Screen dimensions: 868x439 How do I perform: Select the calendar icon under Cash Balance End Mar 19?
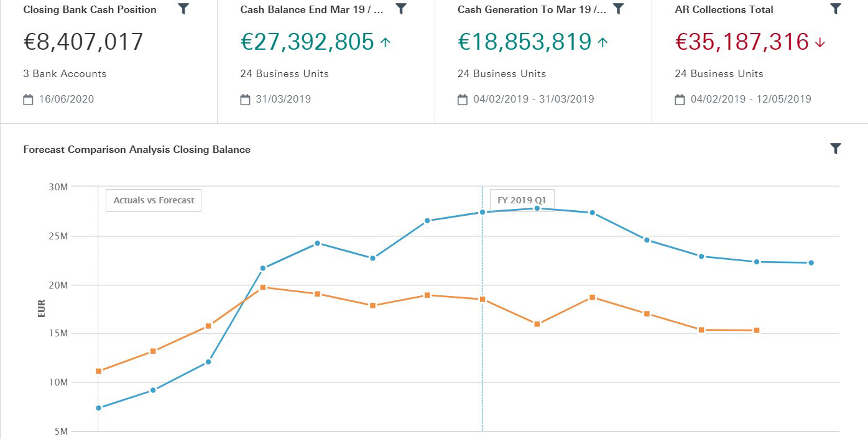(x=245, y=99)
